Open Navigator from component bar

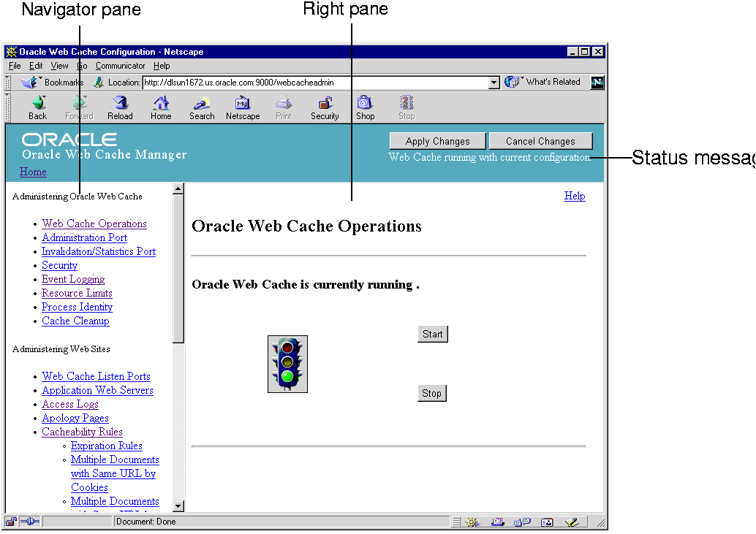click(x=472, y=522)
